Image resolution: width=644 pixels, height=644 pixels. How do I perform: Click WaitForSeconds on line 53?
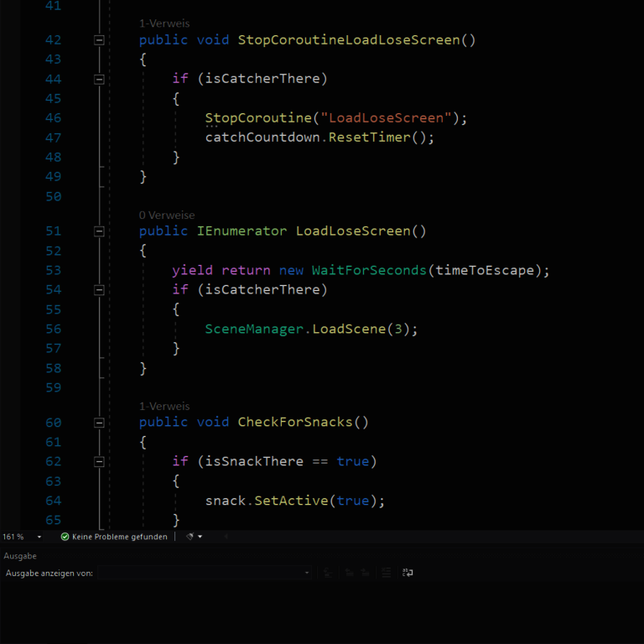click(369, 270)
